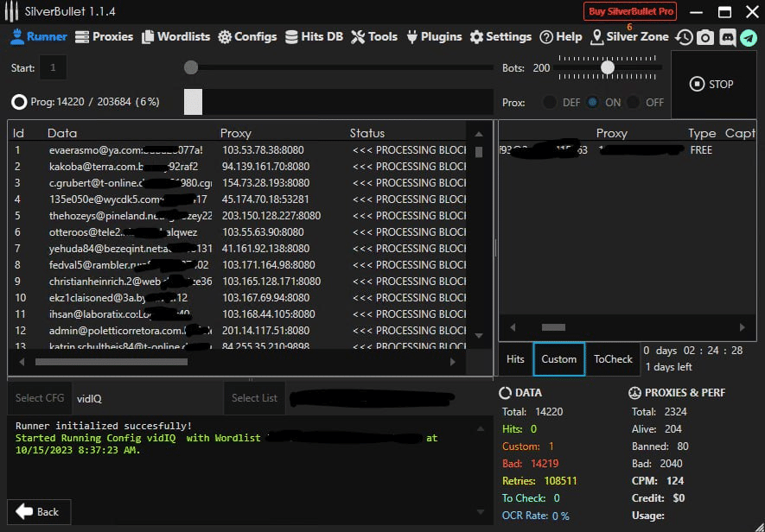
Task: Click the Start position slider handle
Action: [191, 67]
